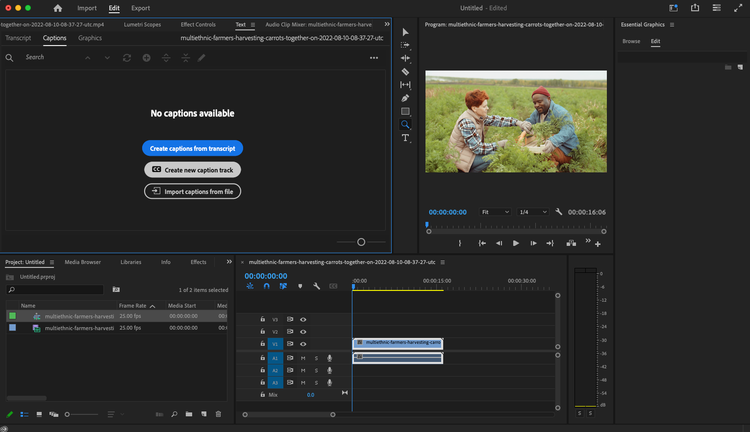
Task: Switch to the Transcript tab
Action: [18, 38]
